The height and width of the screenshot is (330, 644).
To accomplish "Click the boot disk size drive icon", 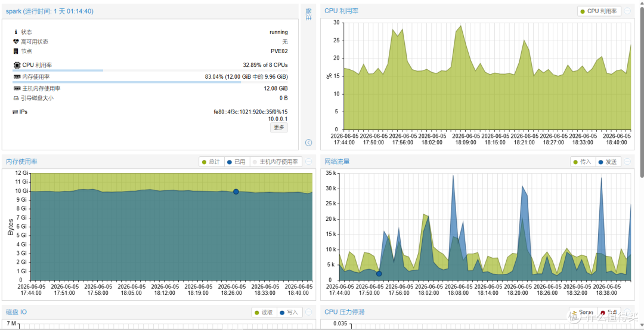I will 16,98.
